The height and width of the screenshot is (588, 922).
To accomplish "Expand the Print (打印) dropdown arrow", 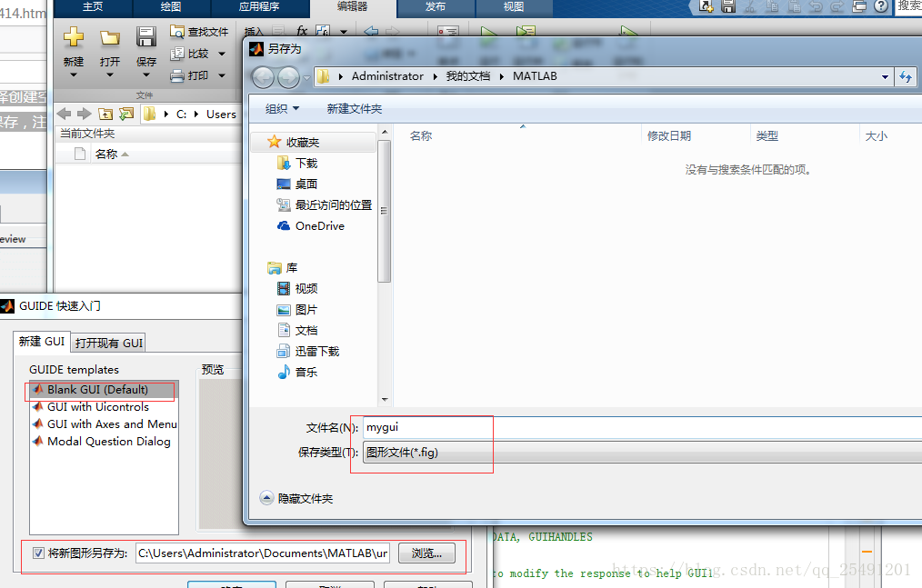I will [x=222, y=75].
